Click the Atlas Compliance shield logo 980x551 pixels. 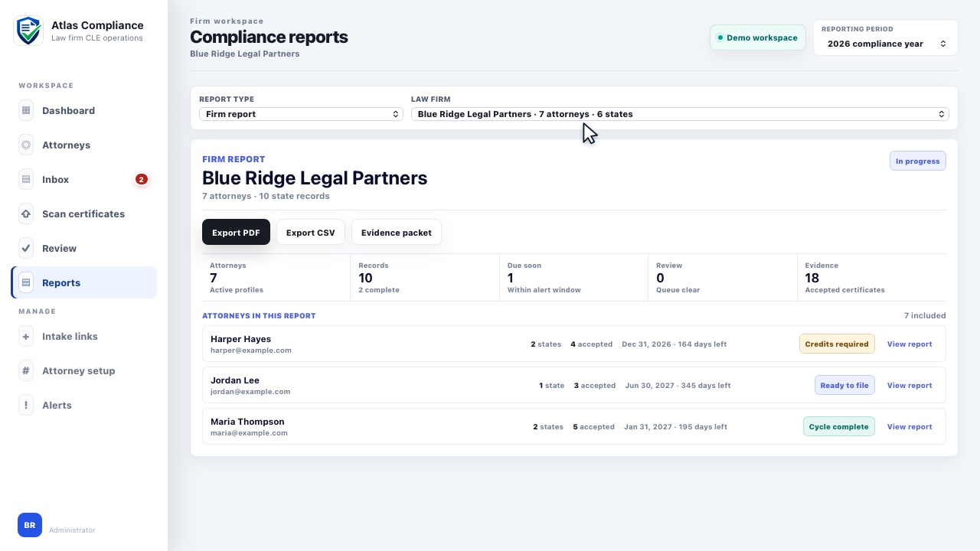(28, 31)
